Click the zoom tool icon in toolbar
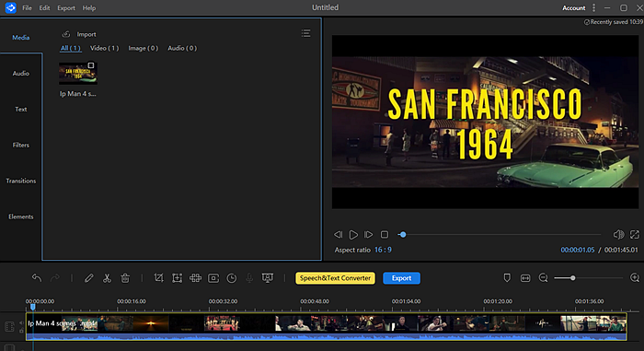644x351 pixels. click(x=177, y=278)
